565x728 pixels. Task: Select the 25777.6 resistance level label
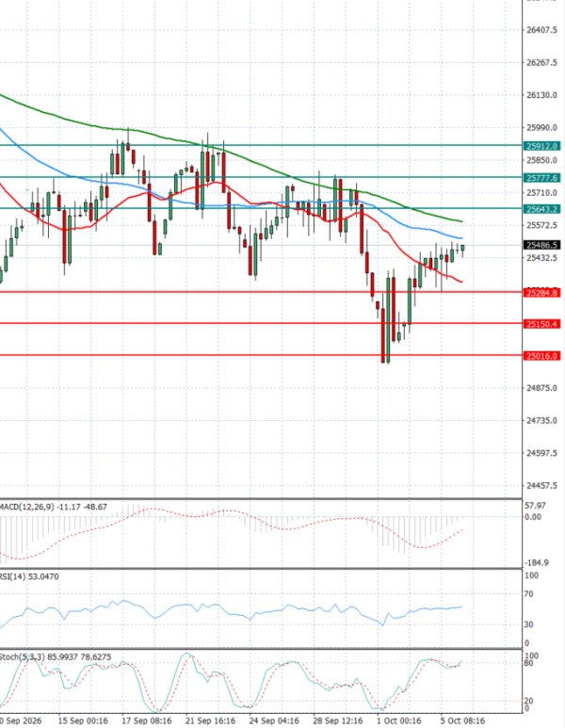tap(541, 178)
